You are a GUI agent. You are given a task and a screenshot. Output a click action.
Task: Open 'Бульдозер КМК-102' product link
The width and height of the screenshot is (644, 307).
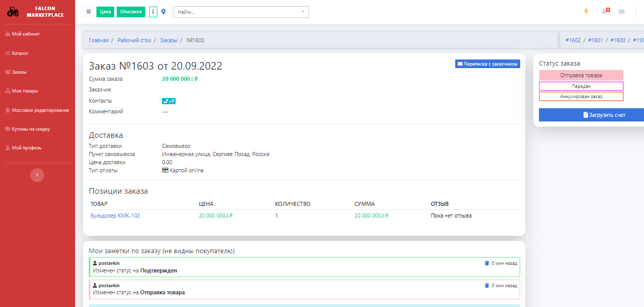(x=115, y=216)
